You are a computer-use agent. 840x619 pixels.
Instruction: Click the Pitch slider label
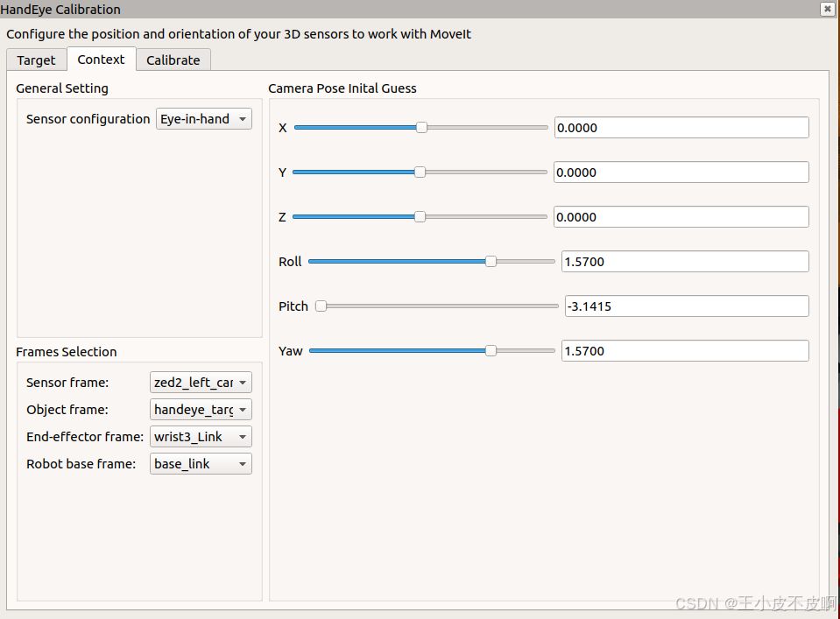293,306
